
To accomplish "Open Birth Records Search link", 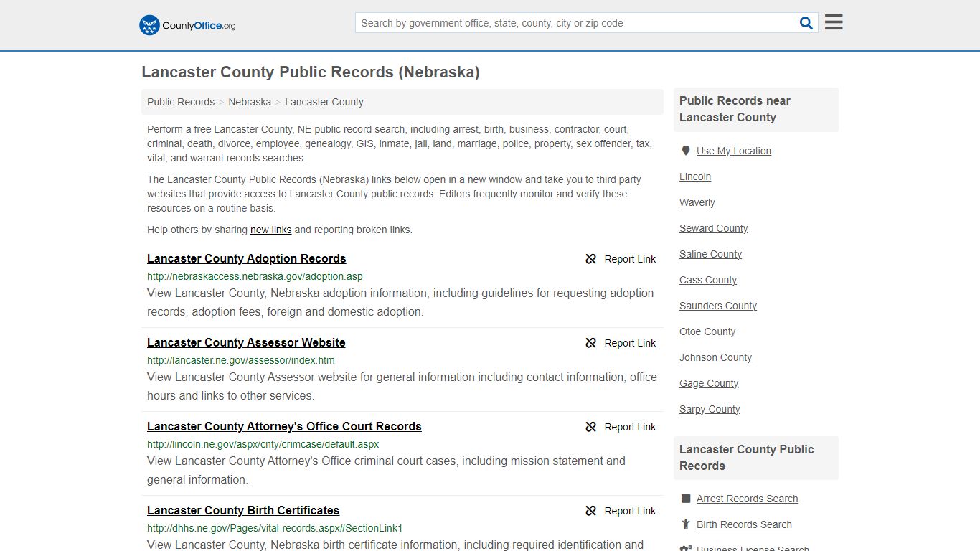I will pos(744,524).
